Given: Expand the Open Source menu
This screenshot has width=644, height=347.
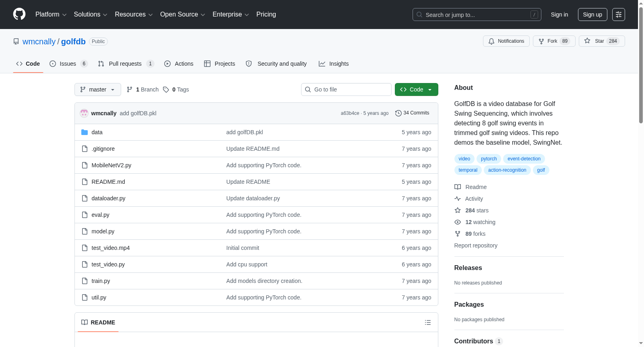Looking at the screenshot, I should 183,15.
